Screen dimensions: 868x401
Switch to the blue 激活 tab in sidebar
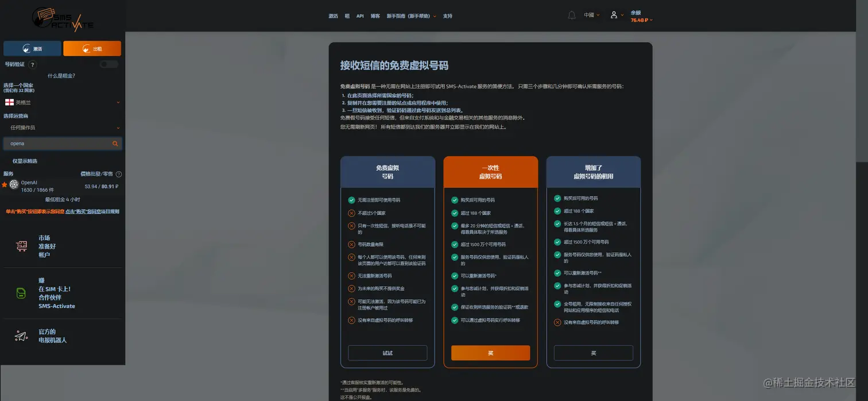(32, 48)
